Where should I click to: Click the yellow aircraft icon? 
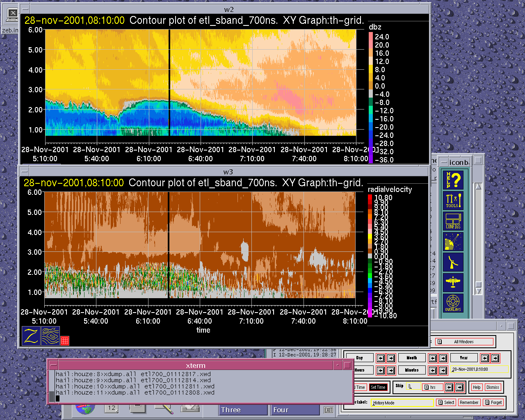453,283
